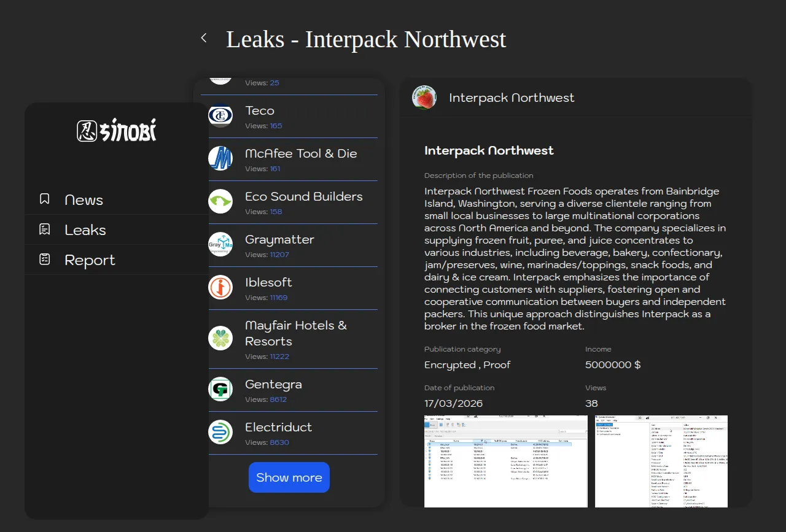Click the Teco company logo

click(x=220, y=116)
